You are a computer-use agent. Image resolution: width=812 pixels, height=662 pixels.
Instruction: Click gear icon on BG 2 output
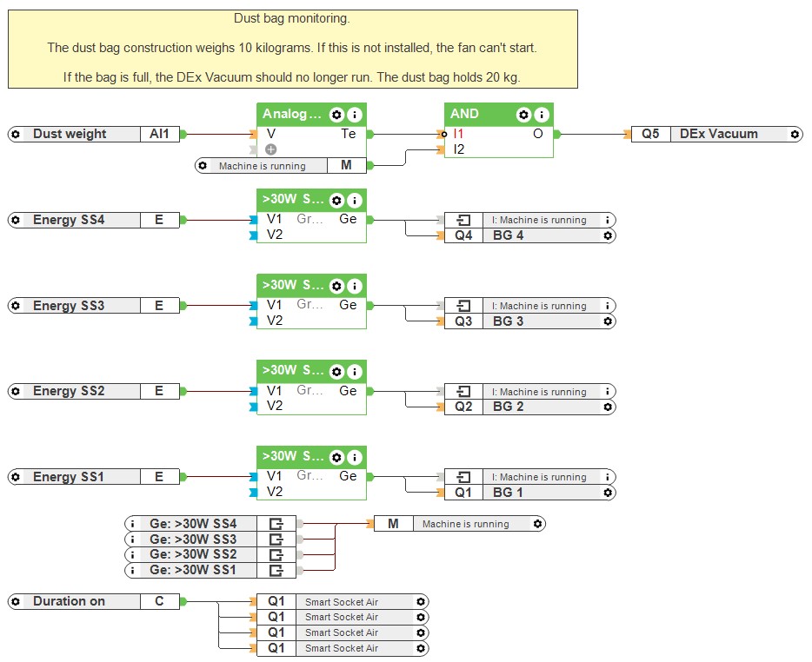tap(608, 407)
